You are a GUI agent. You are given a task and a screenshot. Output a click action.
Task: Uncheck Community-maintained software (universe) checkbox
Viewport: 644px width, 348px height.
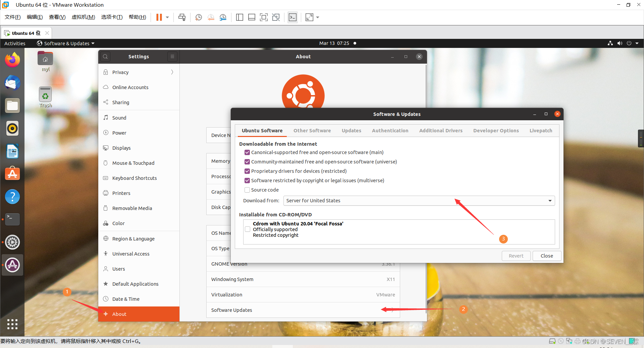[x=247, y=162]
